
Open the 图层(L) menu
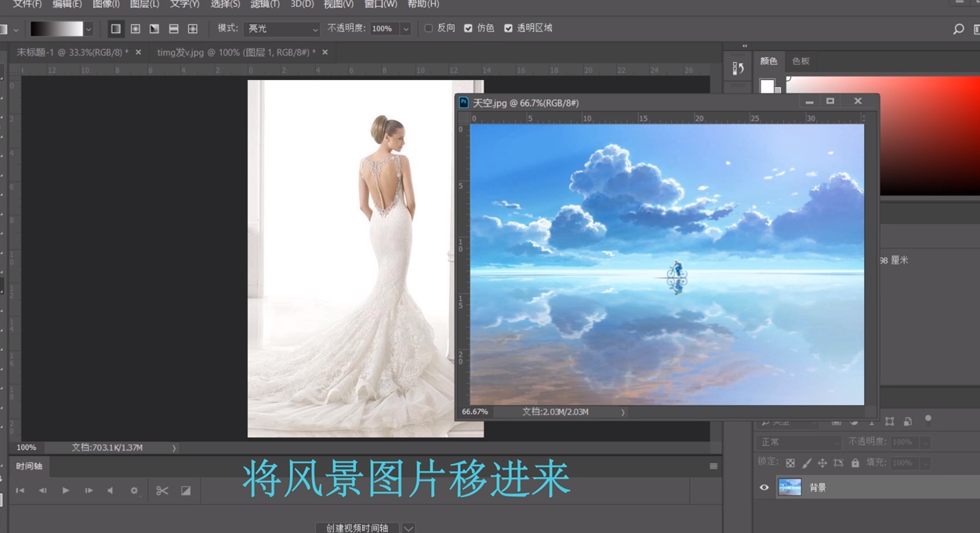point(144,4)
